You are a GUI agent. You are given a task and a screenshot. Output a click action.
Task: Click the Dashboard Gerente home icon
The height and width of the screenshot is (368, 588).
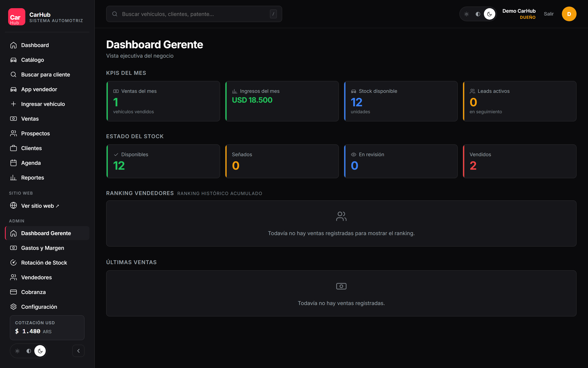(13, 233)
